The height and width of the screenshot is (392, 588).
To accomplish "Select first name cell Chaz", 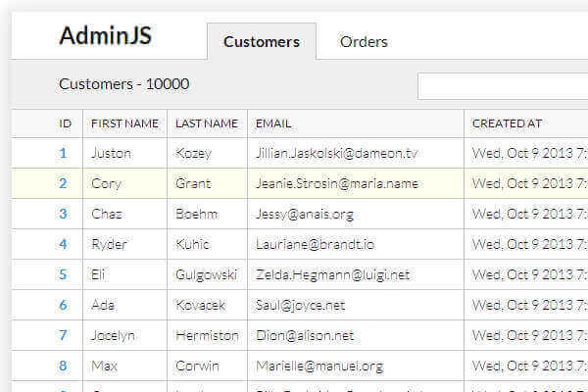I will (107, 214).
